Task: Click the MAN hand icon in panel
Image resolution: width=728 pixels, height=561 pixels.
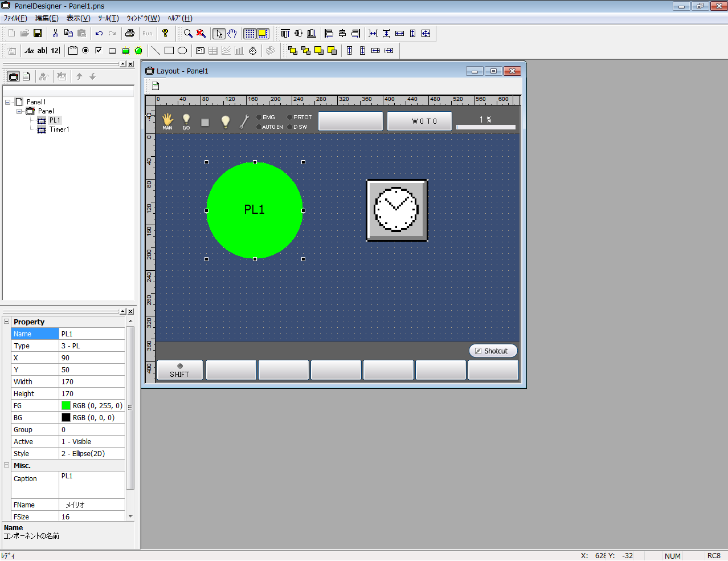Action: coord(167,121)
